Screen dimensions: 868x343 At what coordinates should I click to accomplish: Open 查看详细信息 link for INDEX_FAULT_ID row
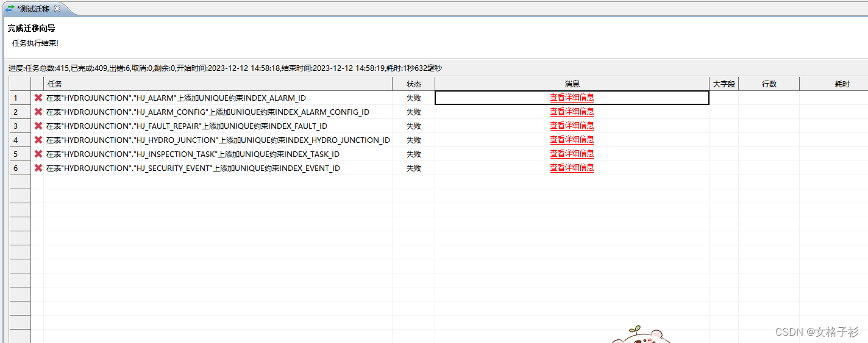pos(572,126)
